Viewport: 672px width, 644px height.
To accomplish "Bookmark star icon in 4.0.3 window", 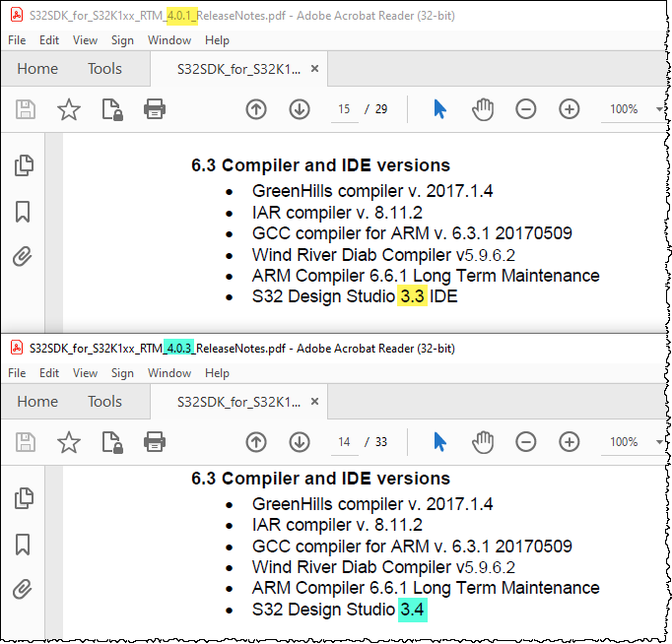I will [69, 442].
